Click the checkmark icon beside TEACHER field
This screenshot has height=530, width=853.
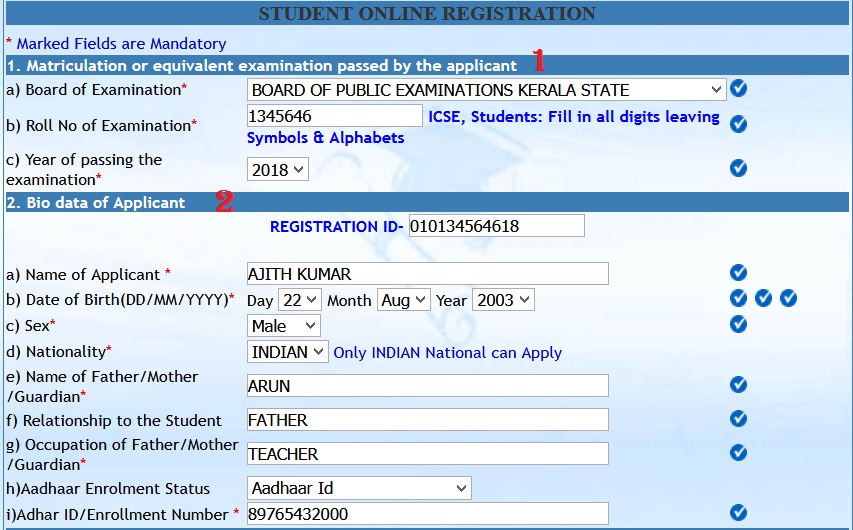coord(738,453)
